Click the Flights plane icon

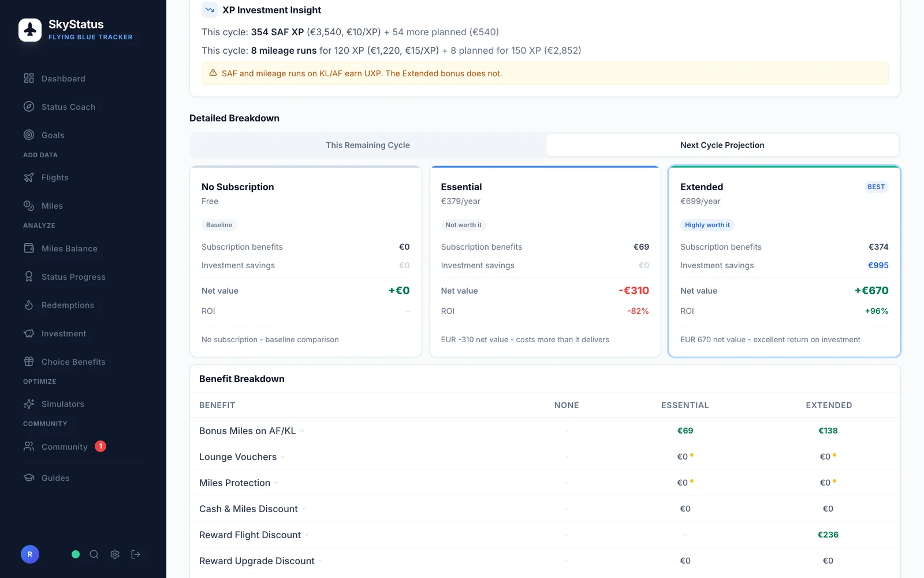coord(29,177)
